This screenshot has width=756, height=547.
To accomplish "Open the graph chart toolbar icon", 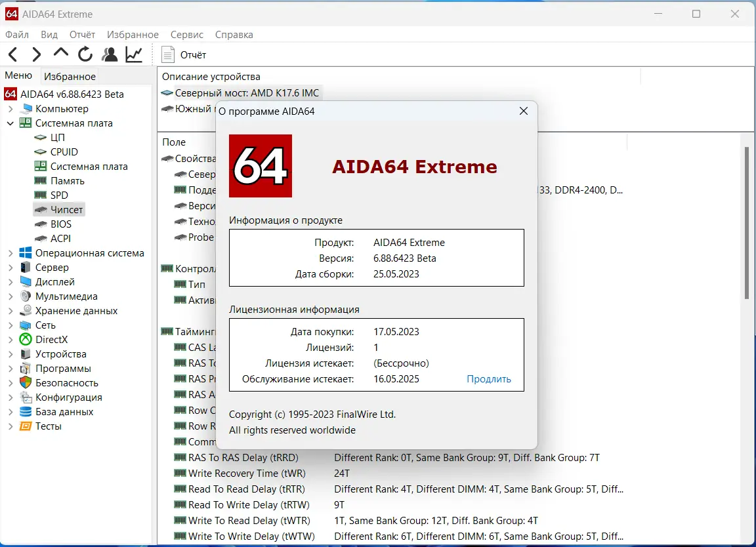I will tap(134, 54).
